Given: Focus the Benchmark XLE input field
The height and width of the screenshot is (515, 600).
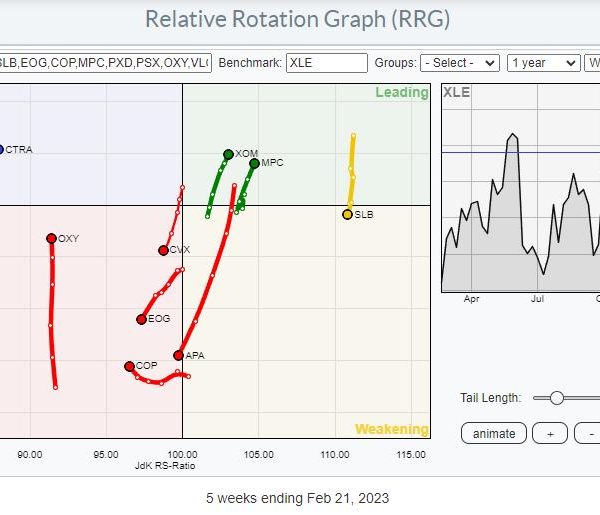Looking at the screenshot, I should coord(327,62).
